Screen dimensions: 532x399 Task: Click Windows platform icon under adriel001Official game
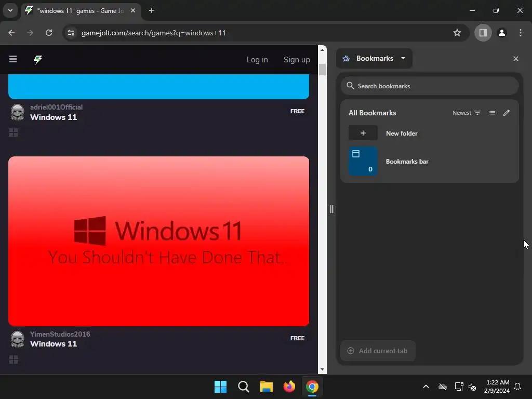[14, 132]
